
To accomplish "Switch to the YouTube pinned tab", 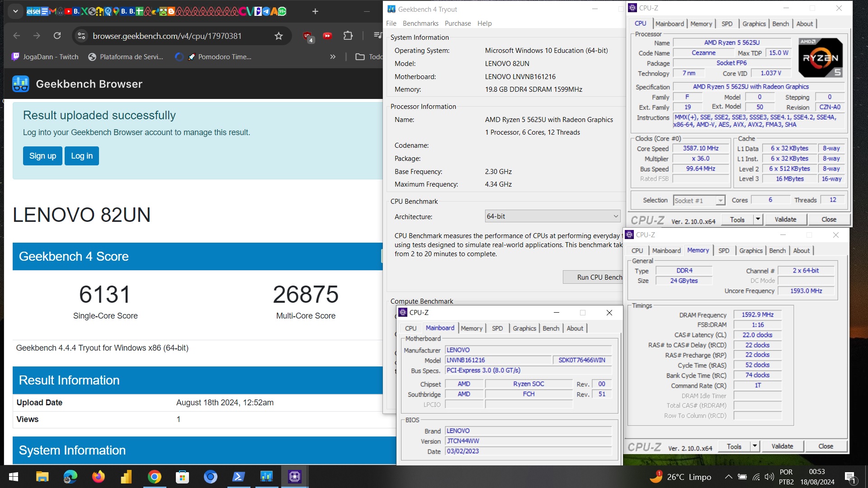I will (68, 11).
